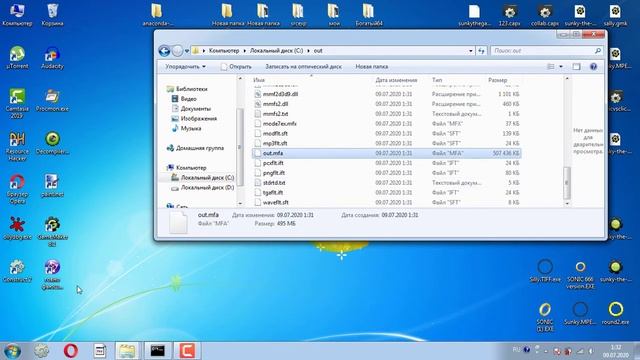640x360 pixels.
Task: Click the Новая папка button
Action: click(371, 67)
